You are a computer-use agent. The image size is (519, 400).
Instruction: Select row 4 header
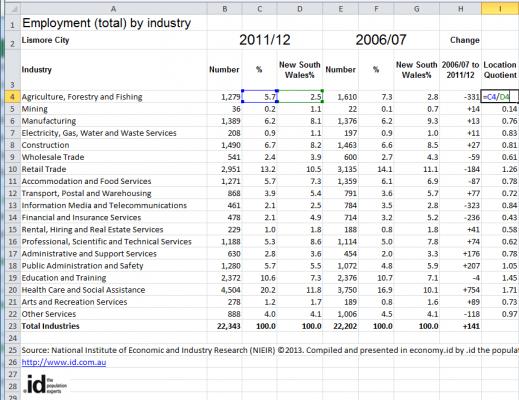click(x=13, y=97)
